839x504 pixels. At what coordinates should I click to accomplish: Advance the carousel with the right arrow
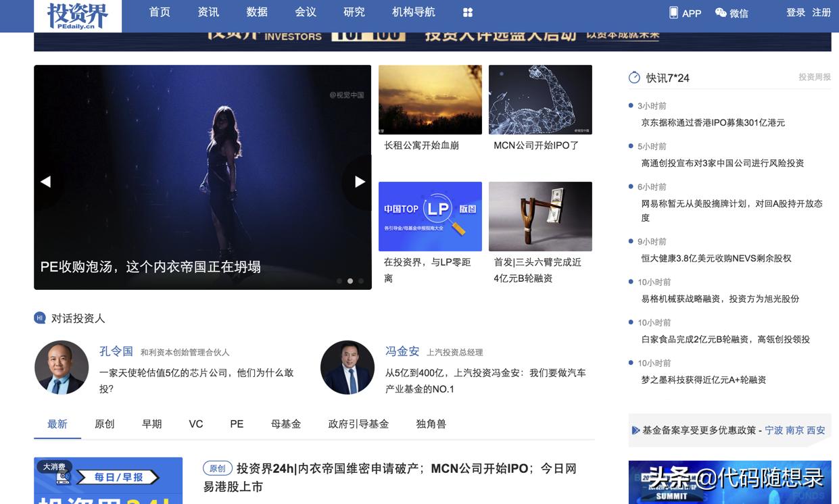tap(359, 181)
